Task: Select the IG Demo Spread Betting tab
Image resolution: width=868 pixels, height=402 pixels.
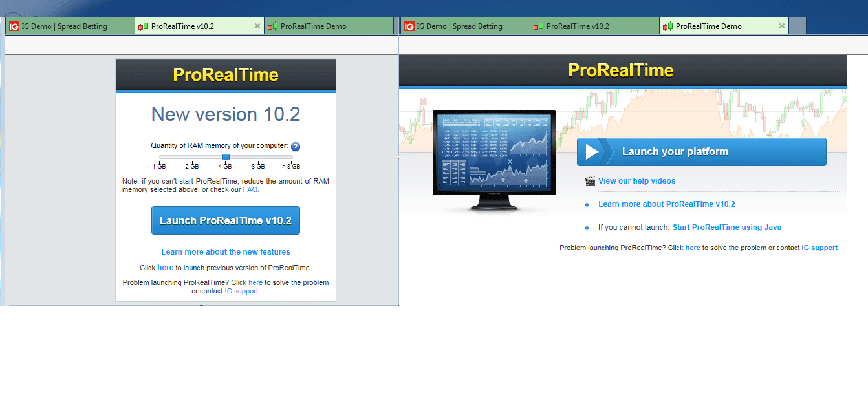Action: (x=69, y=26)
